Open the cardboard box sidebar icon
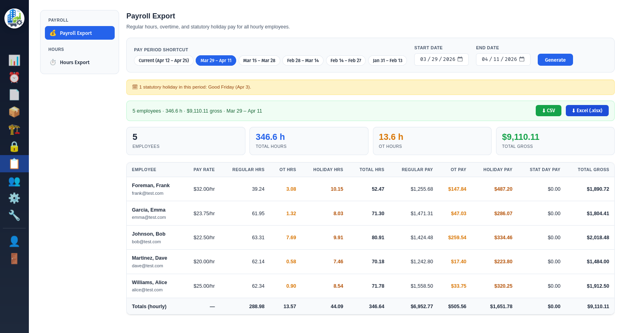The width and height of the screenshot is (644, 333). pos(14,112)
